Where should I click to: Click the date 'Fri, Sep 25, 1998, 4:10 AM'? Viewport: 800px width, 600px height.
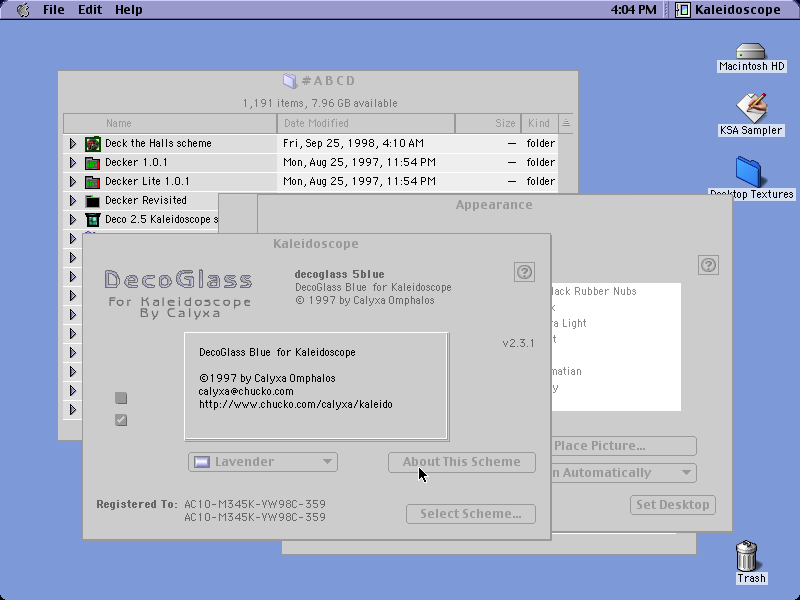click(353, 143)
